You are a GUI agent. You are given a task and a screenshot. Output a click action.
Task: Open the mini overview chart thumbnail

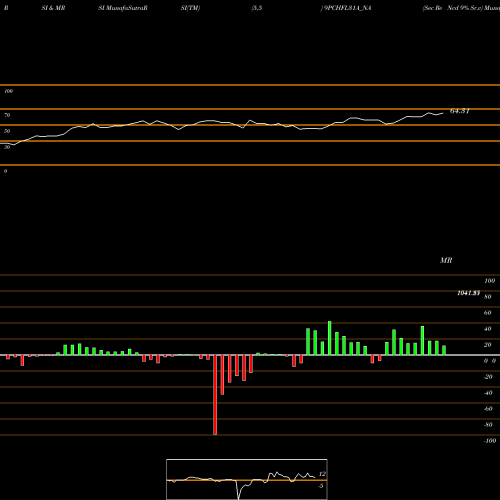click(x=247, y=479)
